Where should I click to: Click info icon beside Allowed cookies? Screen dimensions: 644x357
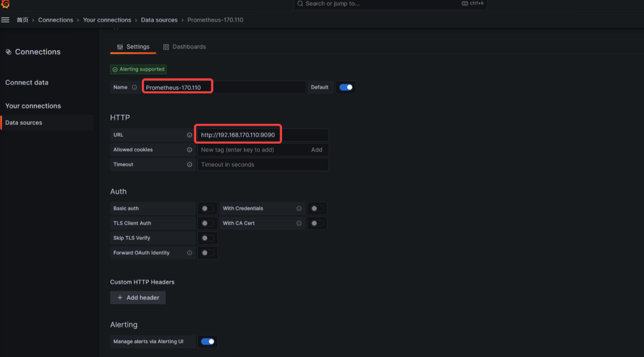point(190,150)
